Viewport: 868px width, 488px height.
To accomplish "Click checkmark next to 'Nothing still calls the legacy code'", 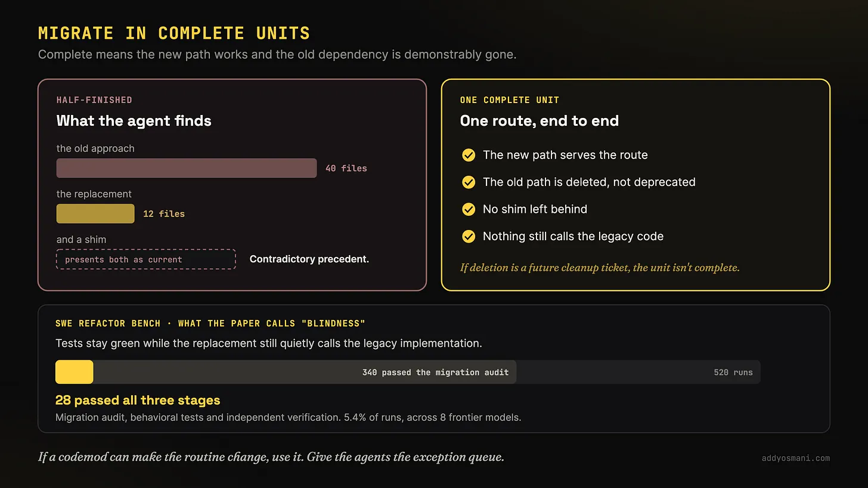I will [469, 237].
